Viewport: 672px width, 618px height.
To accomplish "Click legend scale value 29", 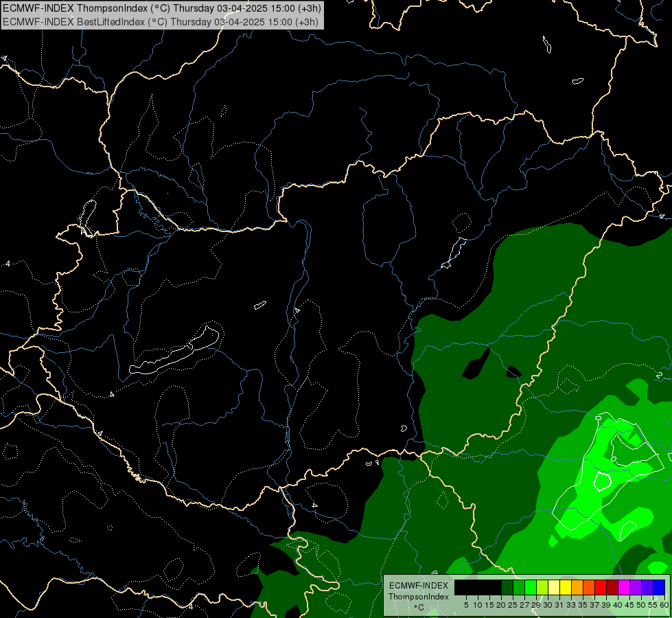I will click(536, 605).
